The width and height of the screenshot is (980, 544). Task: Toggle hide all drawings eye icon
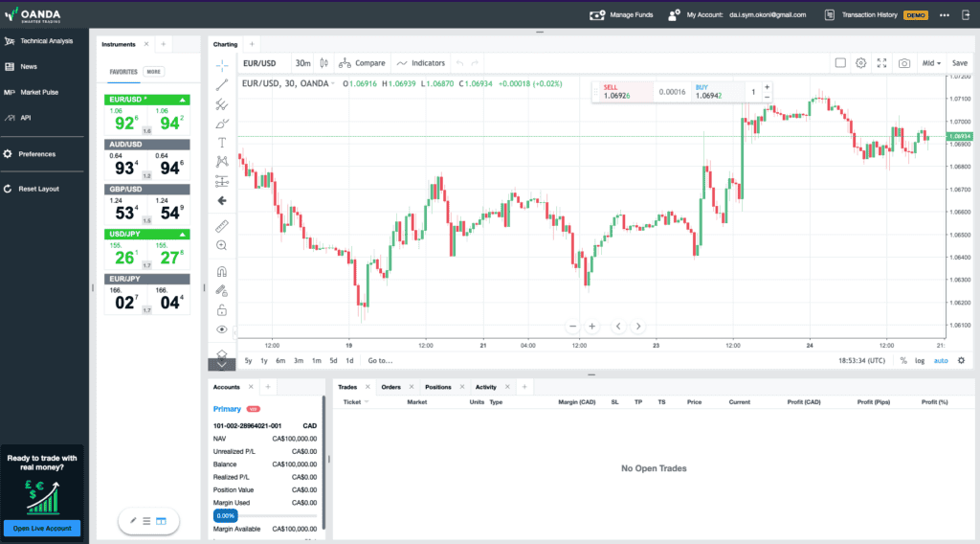(x=222, y=329)
